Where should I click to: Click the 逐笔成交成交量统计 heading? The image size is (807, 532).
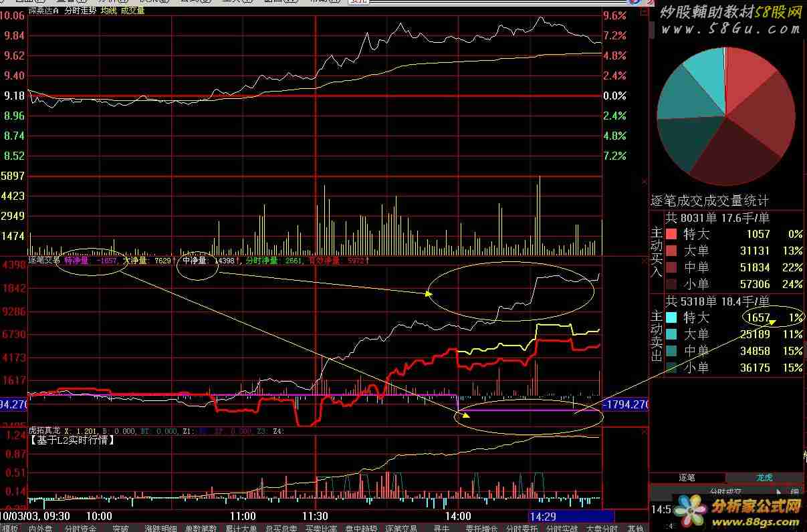click(710, 201)
